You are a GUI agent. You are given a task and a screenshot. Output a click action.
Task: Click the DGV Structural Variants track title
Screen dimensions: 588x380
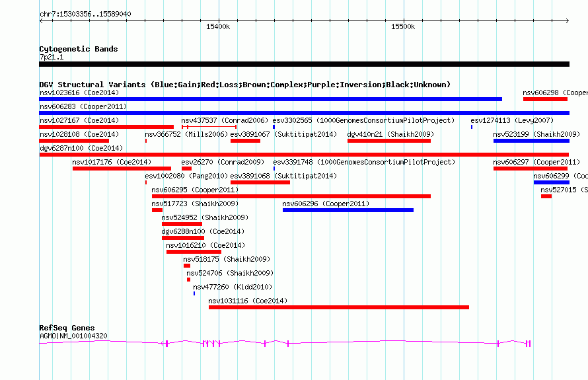[245, 85]
